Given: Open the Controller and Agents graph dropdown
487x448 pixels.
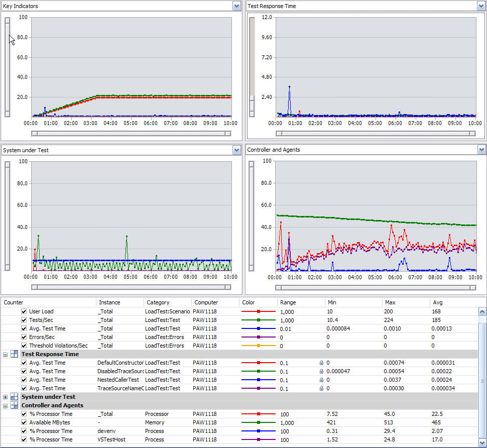Looking at the screenshot, I should [x=481, y=150].
